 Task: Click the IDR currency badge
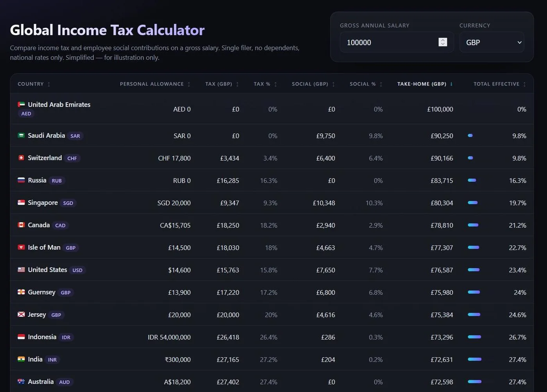[x=66, y=337]
